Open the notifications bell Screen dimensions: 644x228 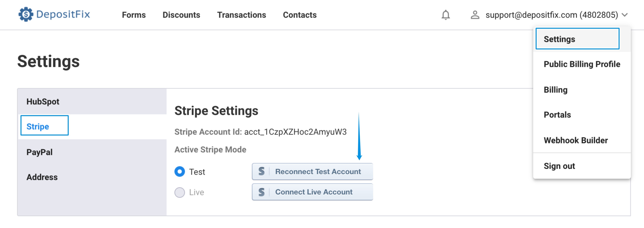click(x=445, y=15)
